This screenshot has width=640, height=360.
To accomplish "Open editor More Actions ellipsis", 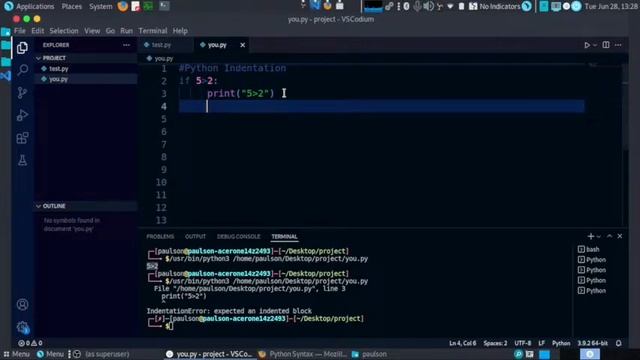I will point(618,45).
